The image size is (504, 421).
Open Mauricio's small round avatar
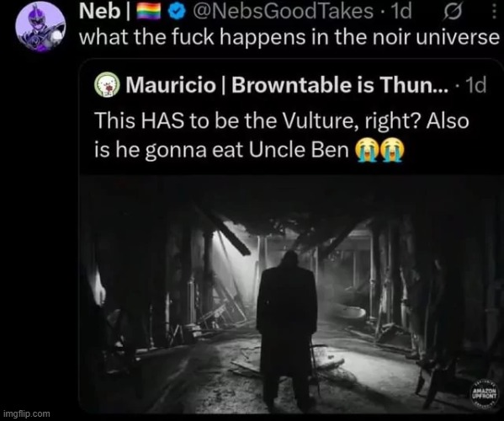107,85
